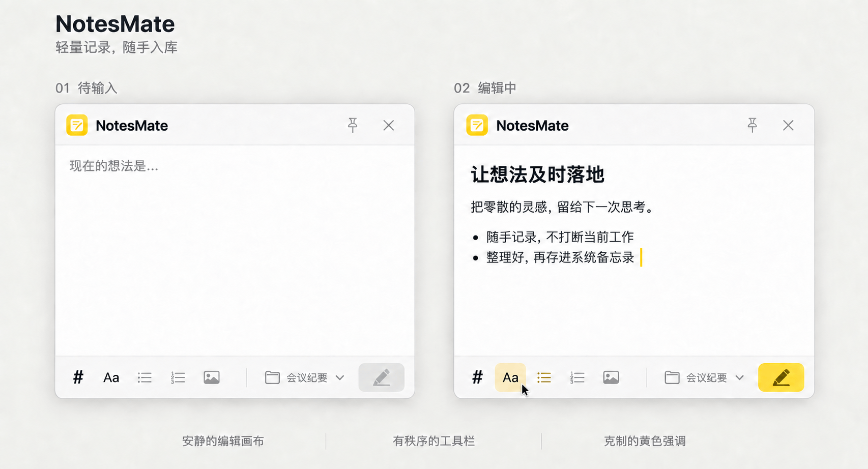The width and height of the screenshot is (868, 469).
Task: Open the 会议纪要 folder dropdown in the 待输入 panel
Action: pyautogui.click(x=305, y=377)
